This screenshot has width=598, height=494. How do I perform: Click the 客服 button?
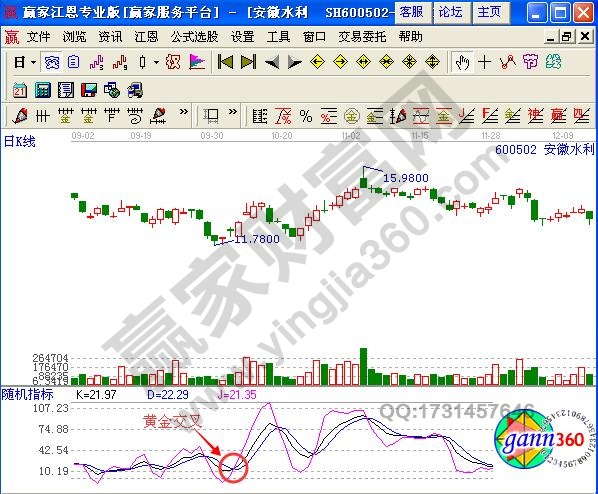412,12
